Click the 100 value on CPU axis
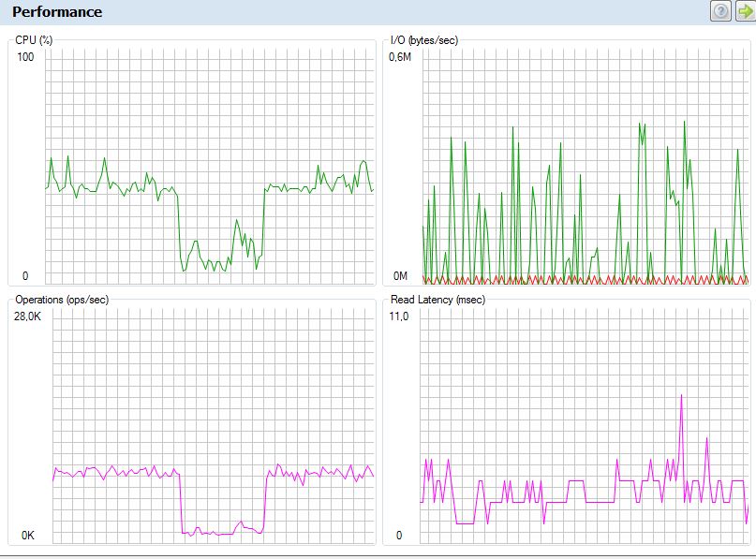The width and height of the screenshot is (756, 559). (25, 57)
